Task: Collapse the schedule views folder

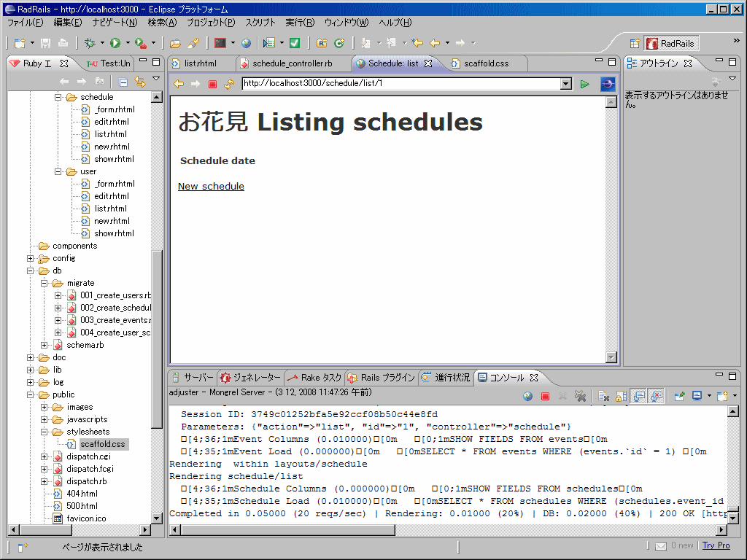Action: [57, 96]
